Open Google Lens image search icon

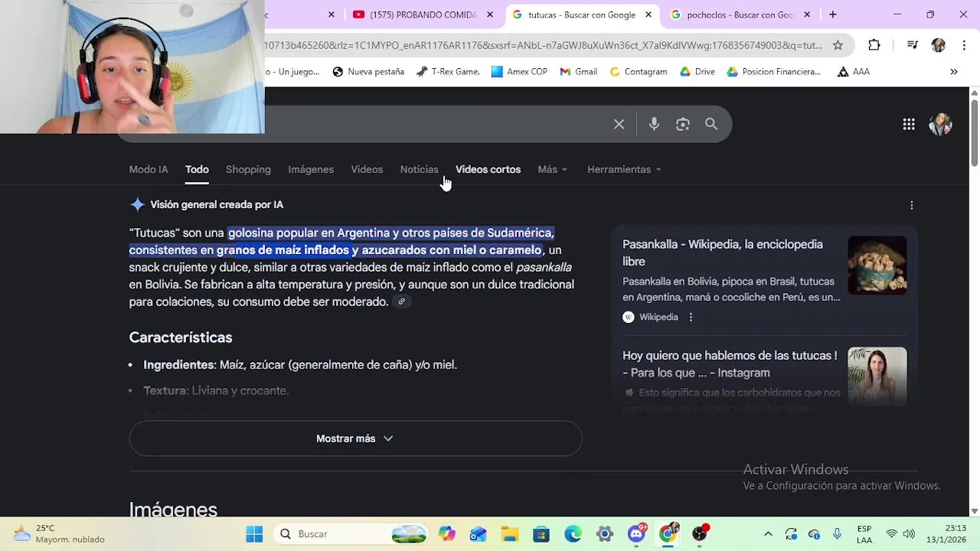[x=683, y=124]
